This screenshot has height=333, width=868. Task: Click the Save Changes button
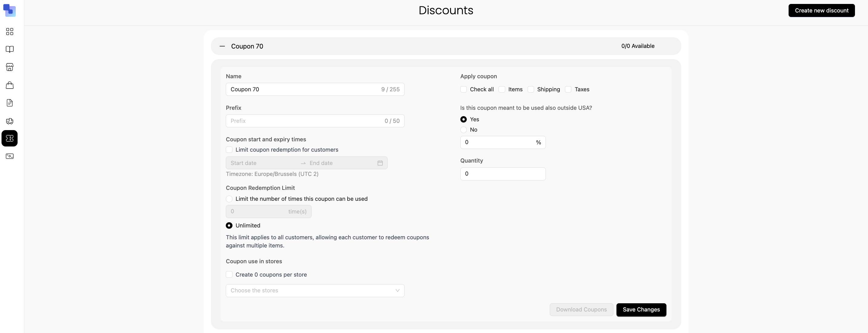(x=641, y=309)
